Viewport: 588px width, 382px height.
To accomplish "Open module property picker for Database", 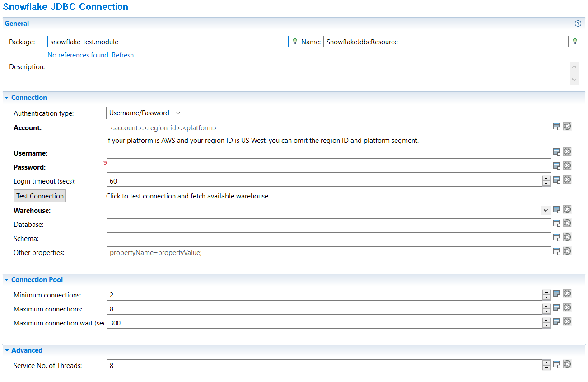I will [557, 224].
